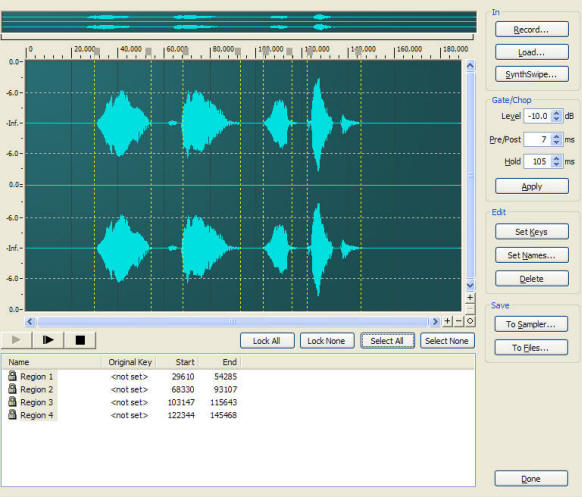Click the Play button
582x497 pixels.
tap(16, 340)
